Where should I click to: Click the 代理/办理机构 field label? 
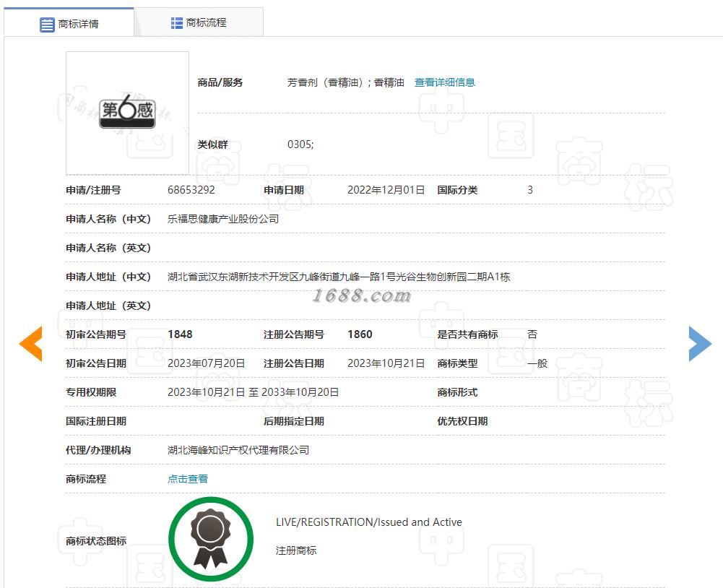[98, 450]
